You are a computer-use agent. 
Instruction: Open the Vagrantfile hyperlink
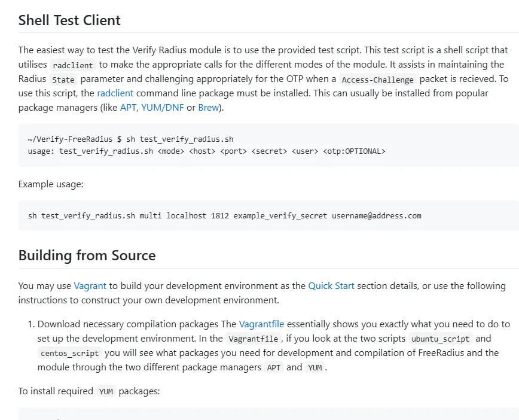coord(261,324)
